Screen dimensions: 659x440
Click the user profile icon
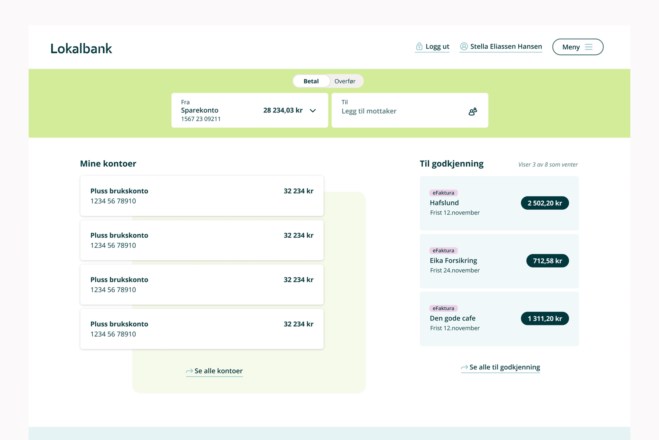coord(464,47)
